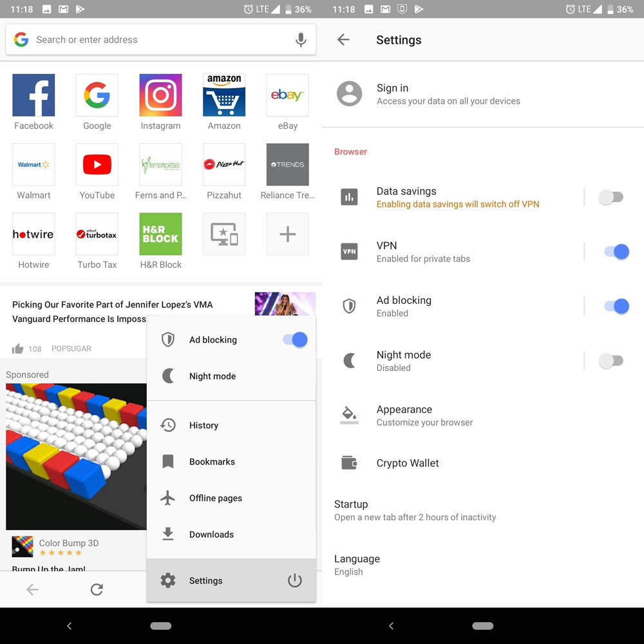This screenshot has height=644, width=644.
Task: Open the Language setting
Action: [357, 564]
